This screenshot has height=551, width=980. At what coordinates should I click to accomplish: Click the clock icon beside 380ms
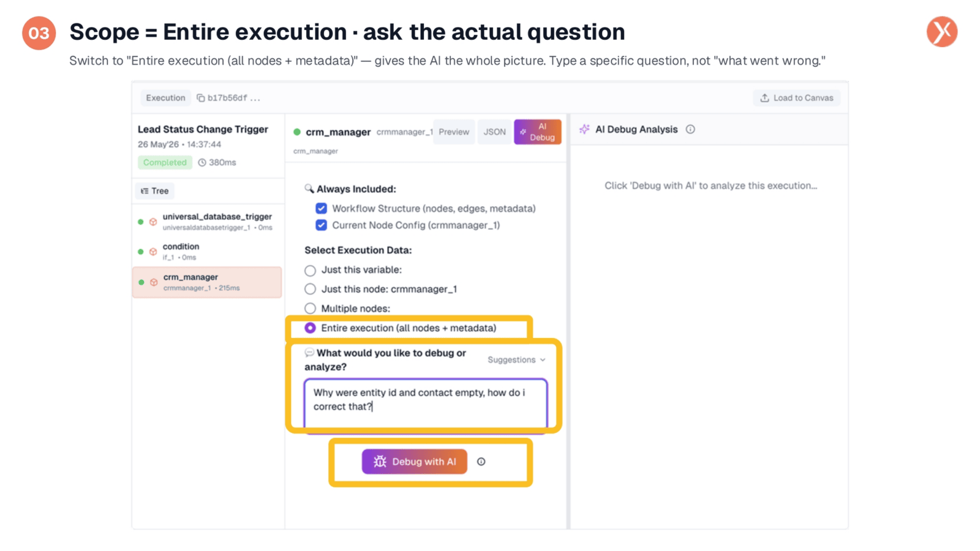coord(202,162)
